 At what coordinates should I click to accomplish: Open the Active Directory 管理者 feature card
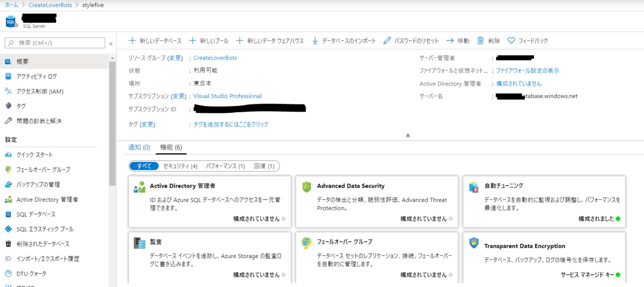coord(210,202)
